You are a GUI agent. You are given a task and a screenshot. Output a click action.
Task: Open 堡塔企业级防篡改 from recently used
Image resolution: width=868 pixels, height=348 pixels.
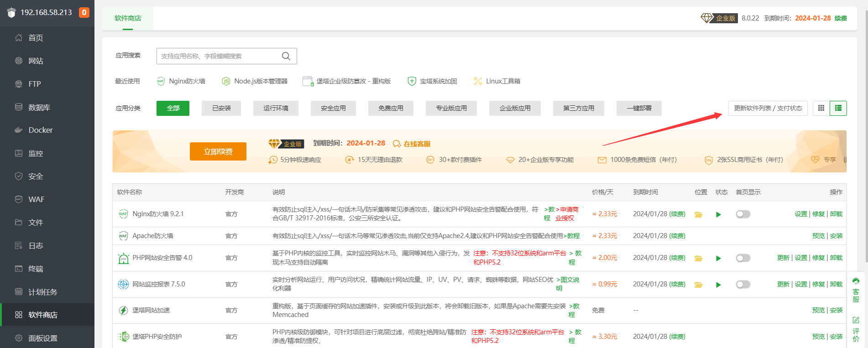click(x=347, y=81)
